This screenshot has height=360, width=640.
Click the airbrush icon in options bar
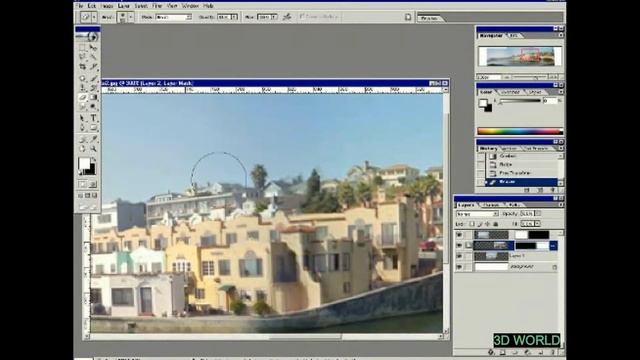tap(287, 17)
